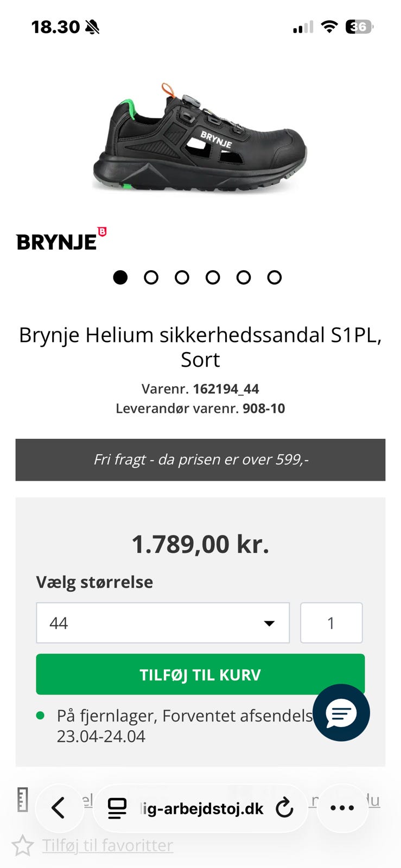Select the first image carousel dot
The image size is (401, 868).
120,277
